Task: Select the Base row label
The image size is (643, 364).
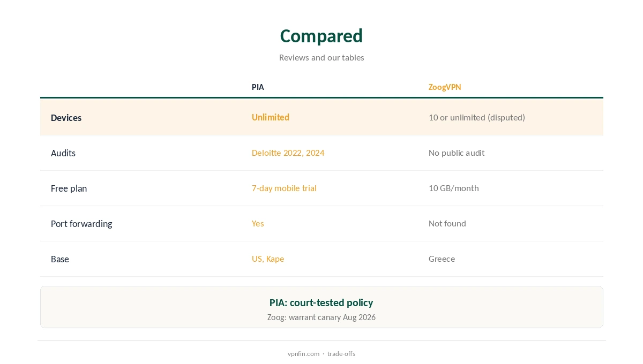Action: click(x=60, y=259)
